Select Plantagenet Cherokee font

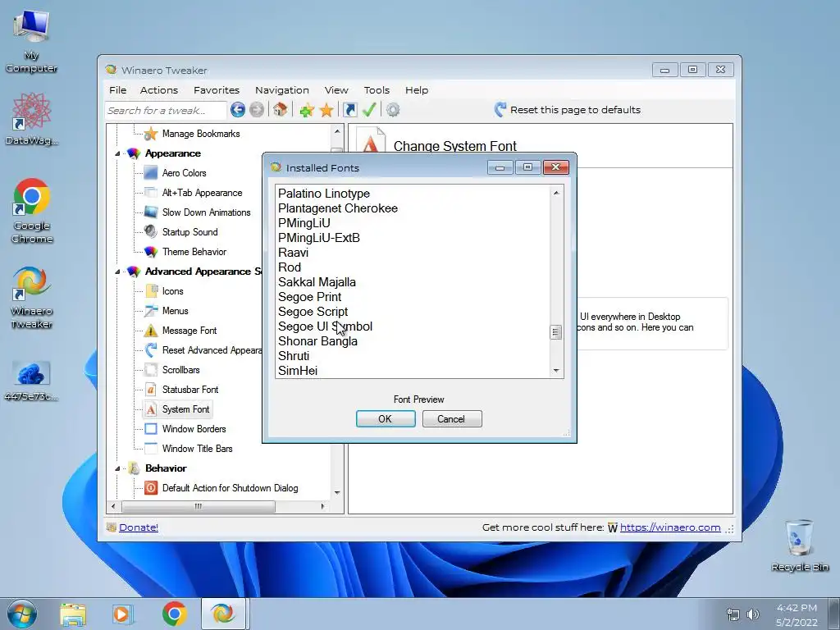coord(337,208)
